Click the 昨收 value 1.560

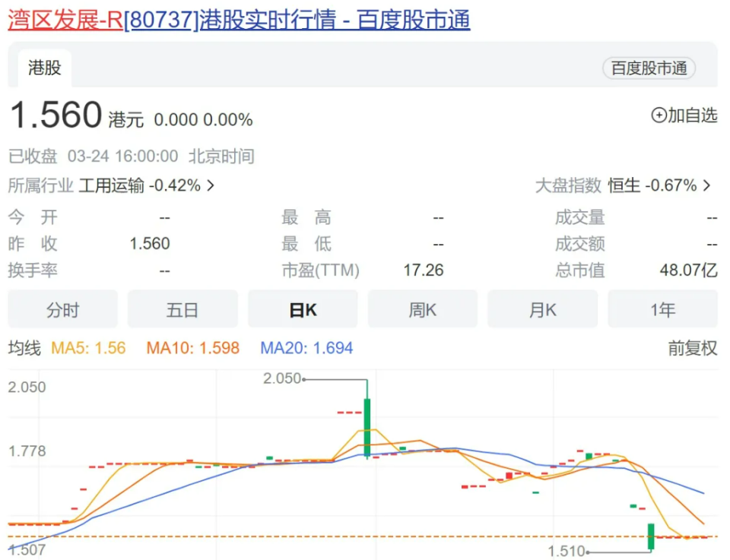(150, 244)
